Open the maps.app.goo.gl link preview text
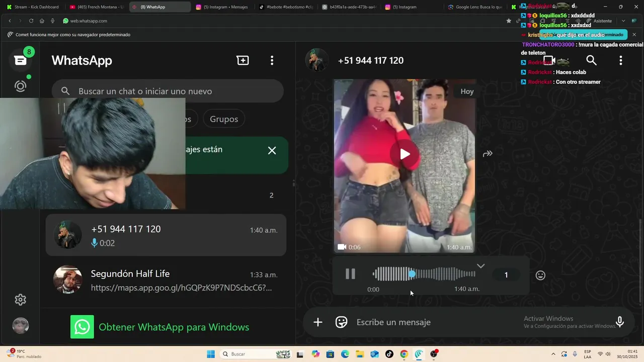644x362 pixels. pos(181,288)
